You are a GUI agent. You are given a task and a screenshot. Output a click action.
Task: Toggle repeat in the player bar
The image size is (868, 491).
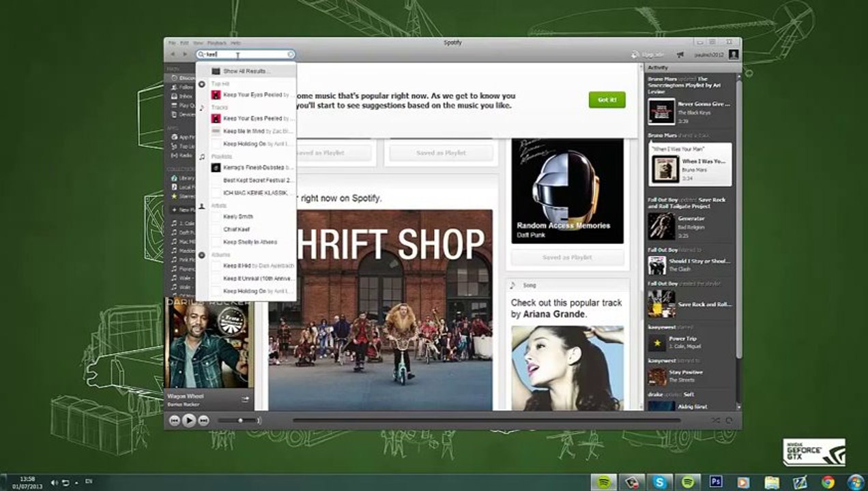pos(729,421)
